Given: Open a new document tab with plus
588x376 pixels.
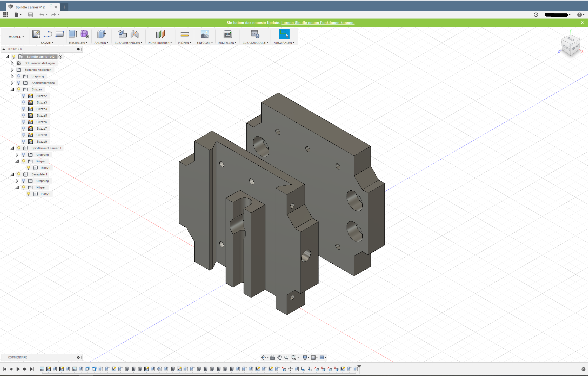Looking at the screenshot, I should point(64,7).
